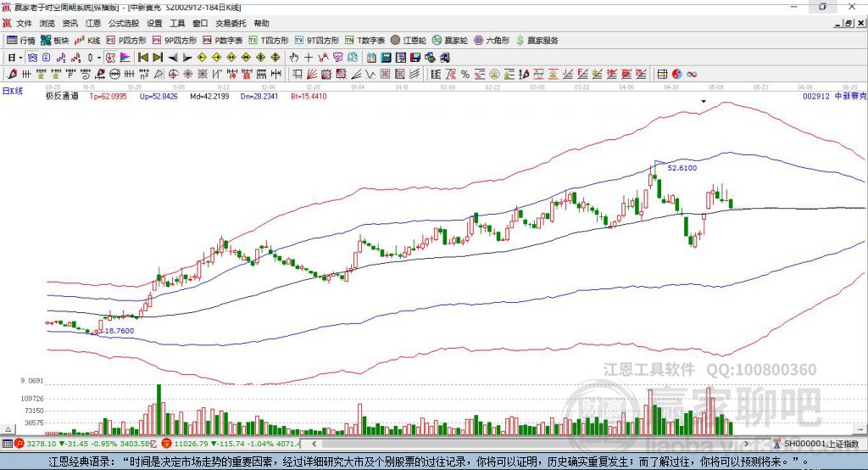Click the yin-yang icon in toolbar
The height and width of the screenshot is (470, 868).
676,74
